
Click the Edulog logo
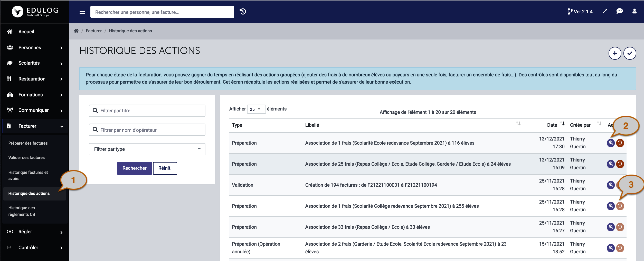click(35, 12)
